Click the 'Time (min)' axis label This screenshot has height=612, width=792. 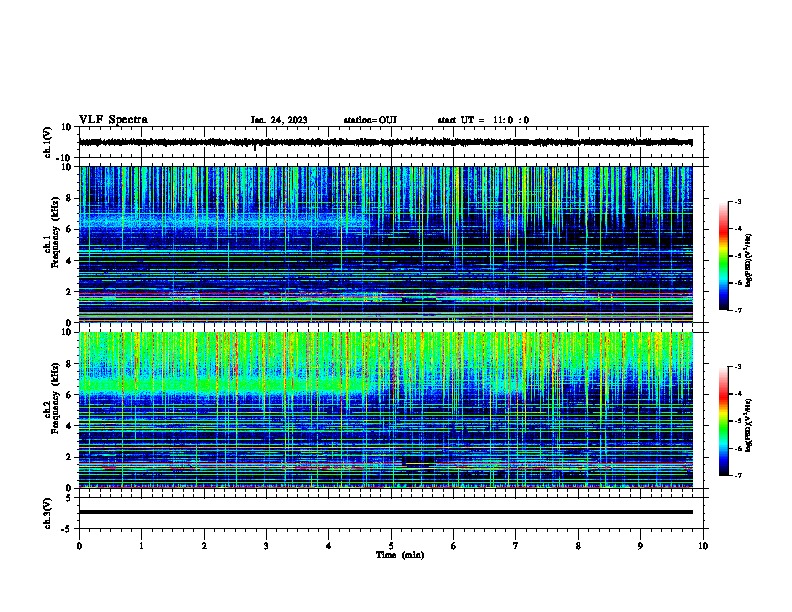(x=400, y=555)
